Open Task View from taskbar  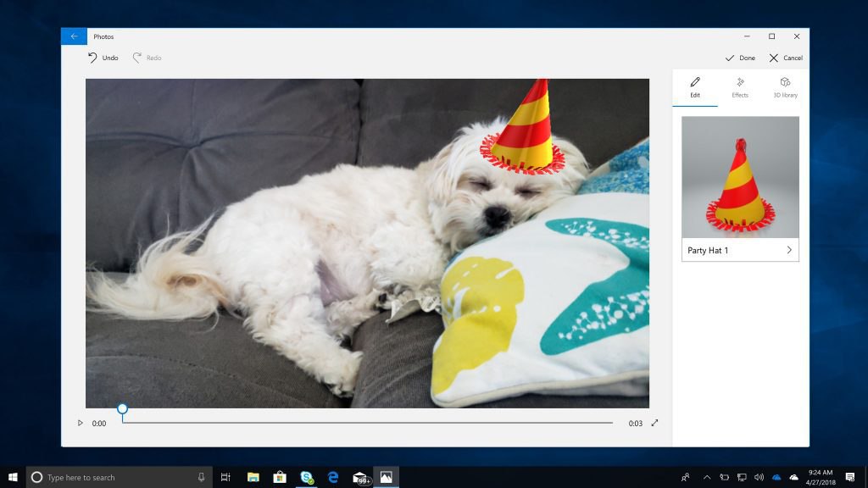tap(225, 477)
